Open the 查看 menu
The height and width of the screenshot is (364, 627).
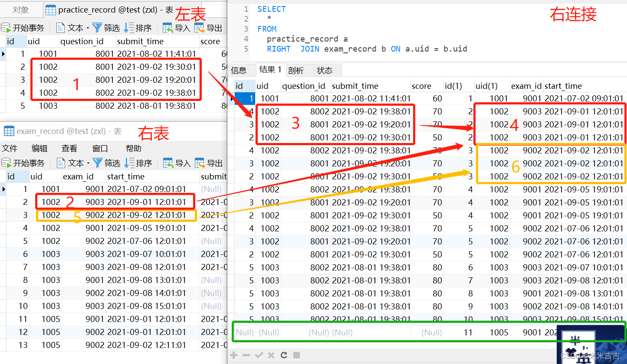69,149
